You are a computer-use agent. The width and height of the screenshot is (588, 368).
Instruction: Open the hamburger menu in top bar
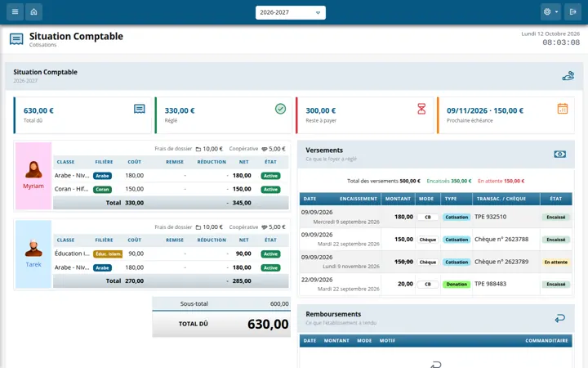(x=15, y=12)
